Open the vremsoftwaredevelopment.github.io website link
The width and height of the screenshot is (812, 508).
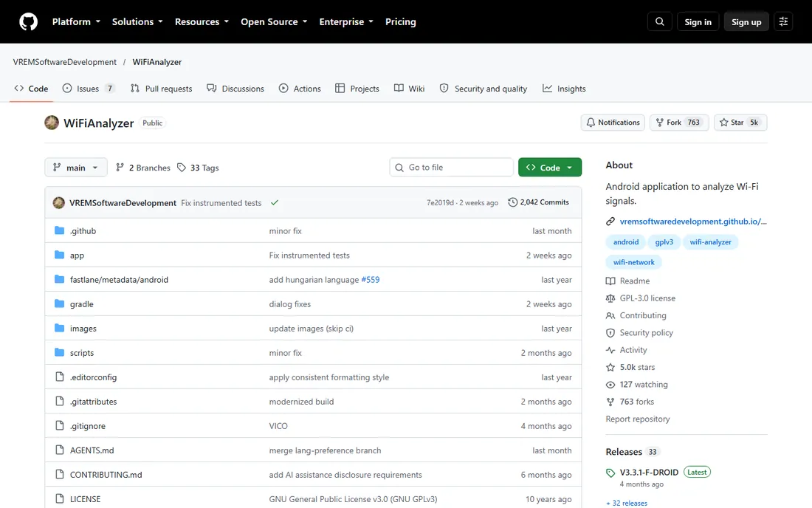tap(693, 221)
